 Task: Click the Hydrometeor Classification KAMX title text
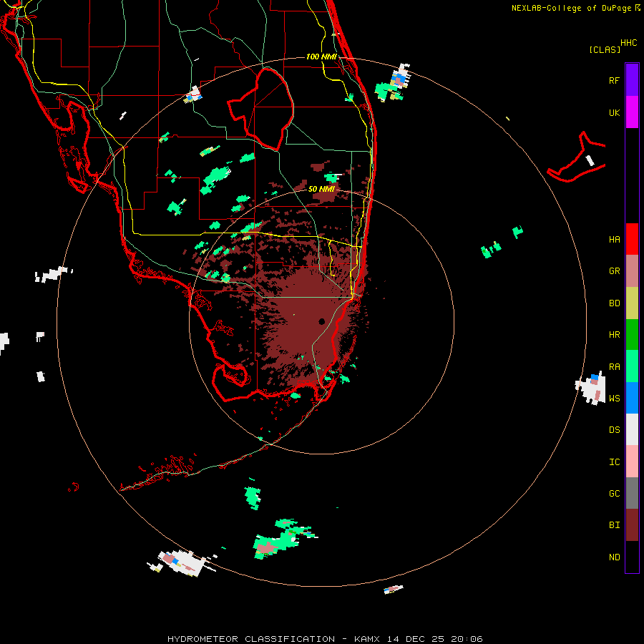325,639
